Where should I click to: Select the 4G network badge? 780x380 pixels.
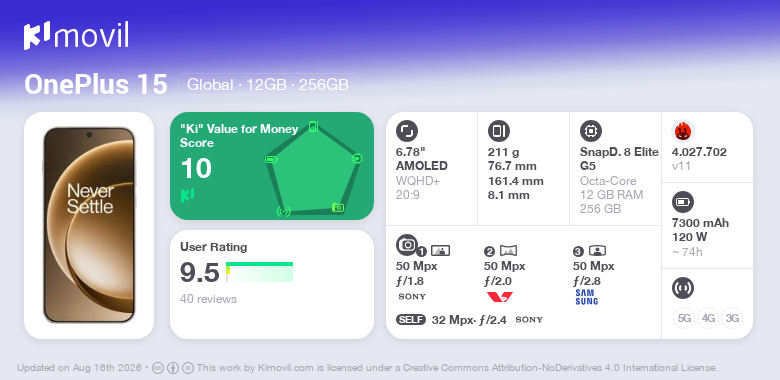(708, 318)
